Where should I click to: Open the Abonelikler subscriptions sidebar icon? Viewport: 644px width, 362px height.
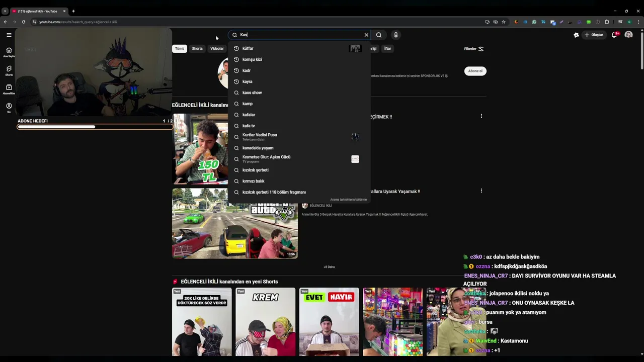[x=9, y=89]
